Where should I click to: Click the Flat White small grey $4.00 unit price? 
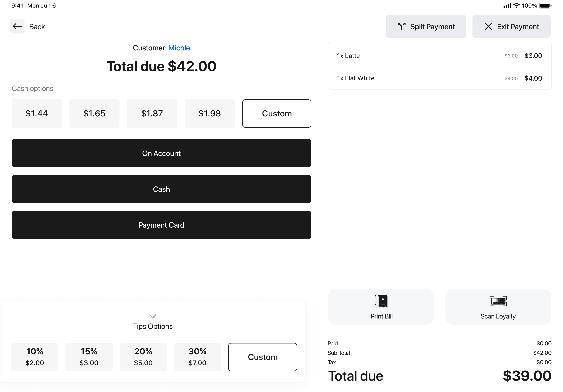(x=511, y=78)
